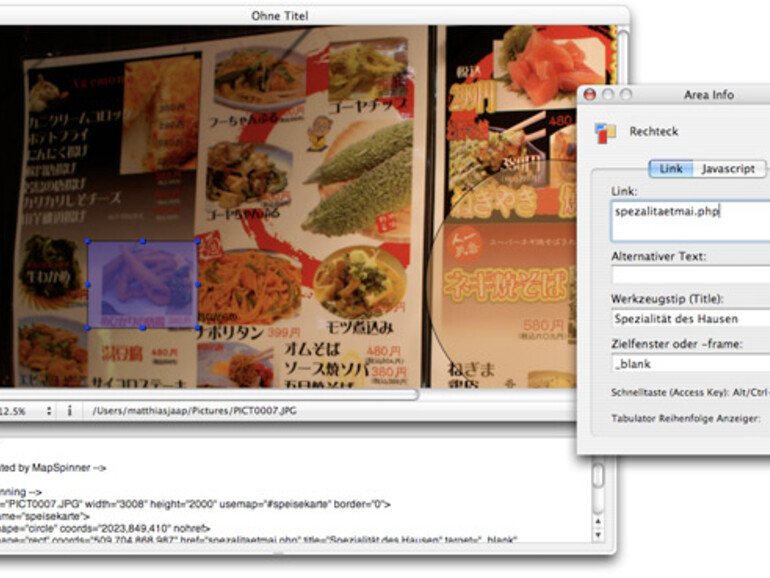This screenshot has height=578, width=770.
Task: Switch to the Javascript tab
Action: [728, 168]
